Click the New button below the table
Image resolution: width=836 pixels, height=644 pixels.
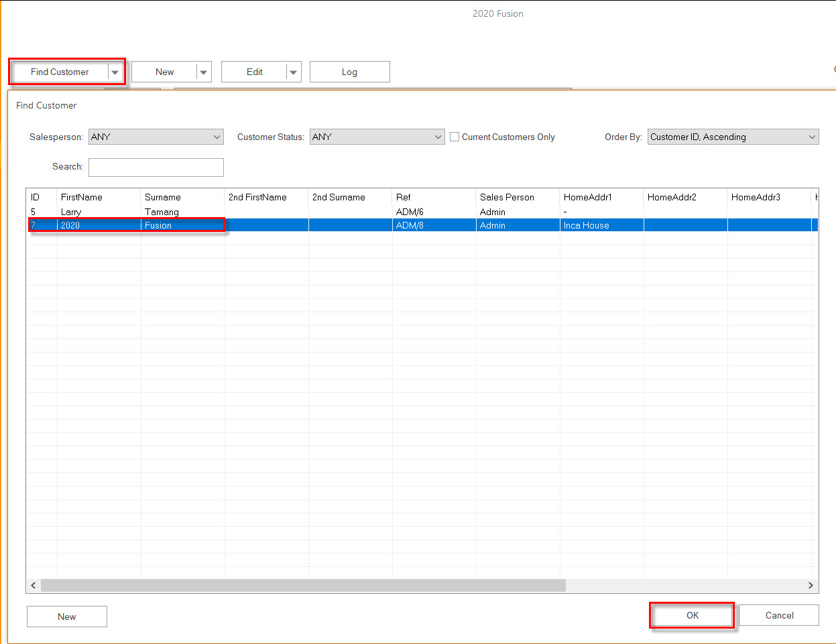tap(67, 617)
